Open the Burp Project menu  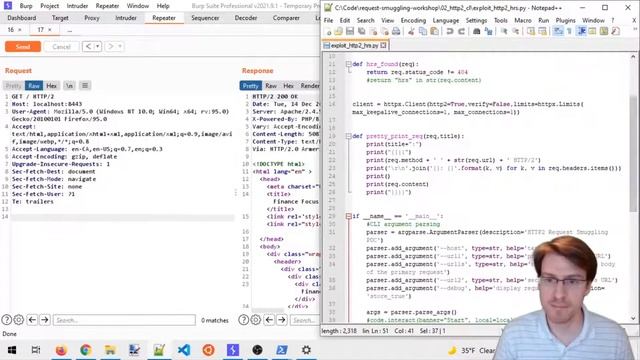(49, 6)
